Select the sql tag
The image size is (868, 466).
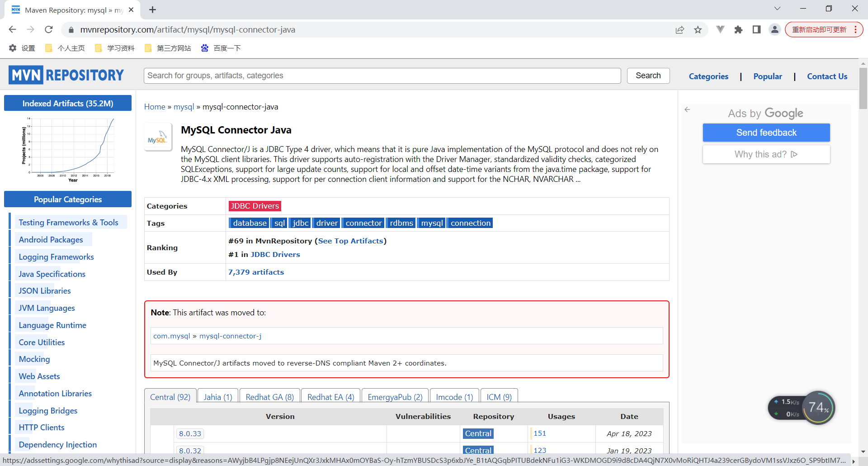[279, 223]
